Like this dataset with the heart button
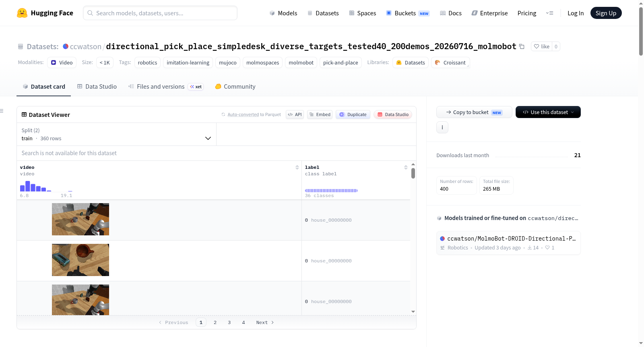 tap(541, 46)
